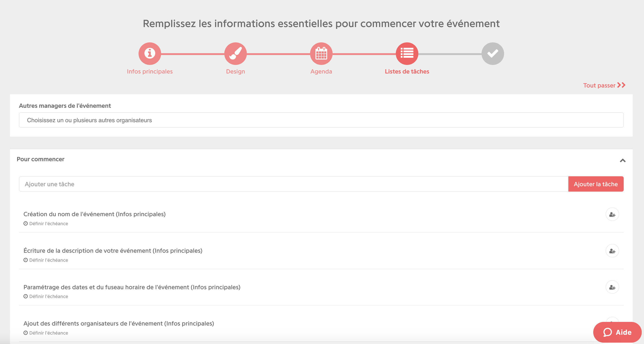Open the other organisers selection field

tap(321, 120)
